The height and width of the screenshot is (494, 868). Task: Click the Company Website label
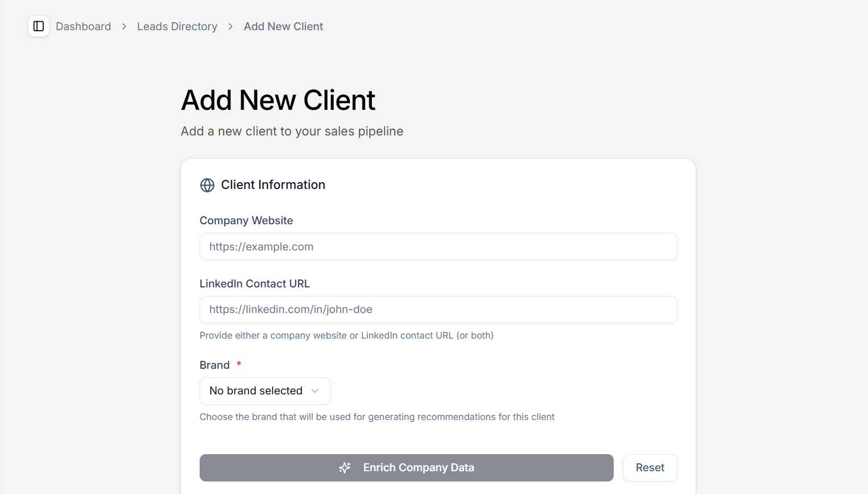246,220
